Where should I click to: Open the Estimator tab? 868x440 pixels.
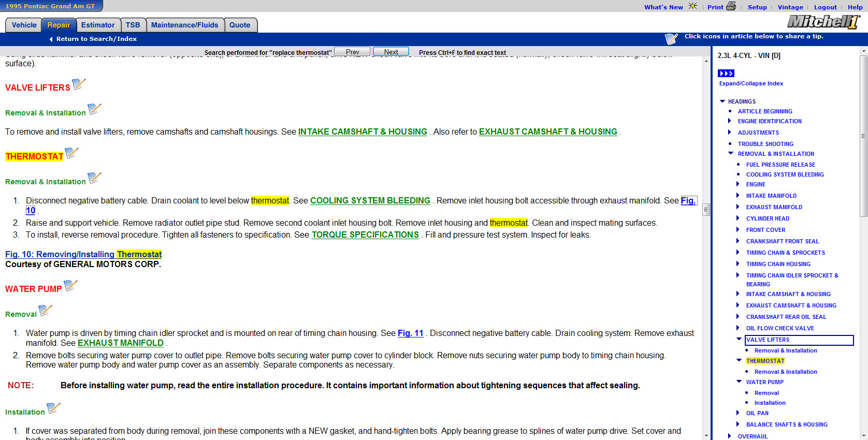(x=98, y=25)
